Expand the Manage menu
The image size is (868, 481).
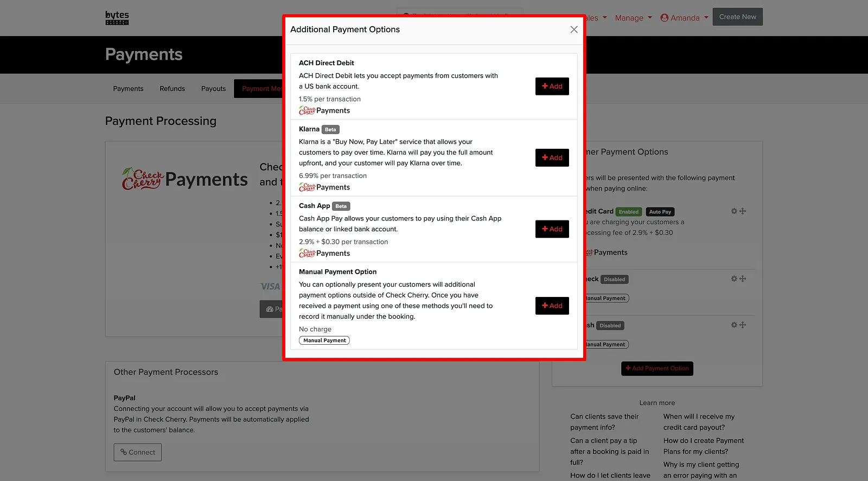(x=634, y=18)
